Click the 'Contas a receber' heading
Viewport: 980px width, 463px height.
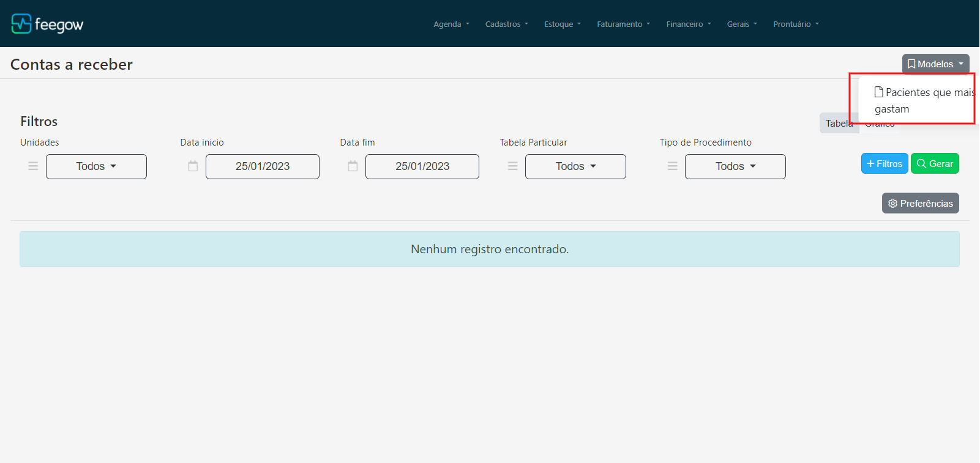(x=72, y=64)
